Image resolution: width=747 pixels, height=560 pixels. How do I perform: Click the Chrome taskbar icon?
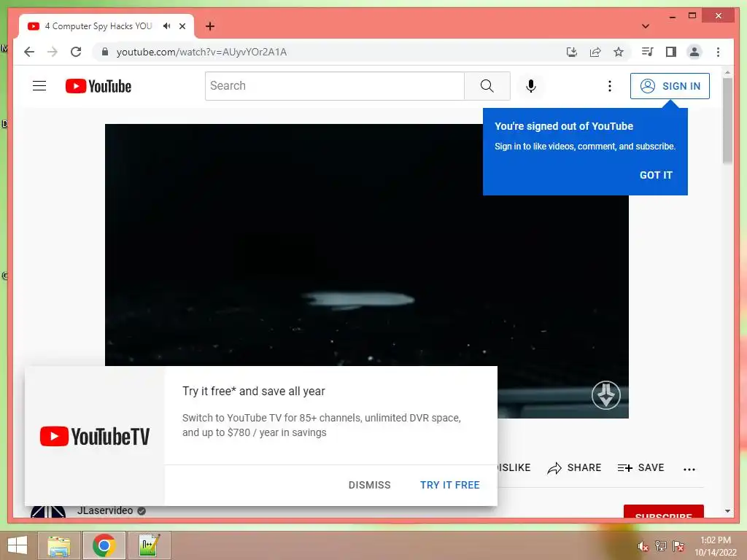pos(104,545)
